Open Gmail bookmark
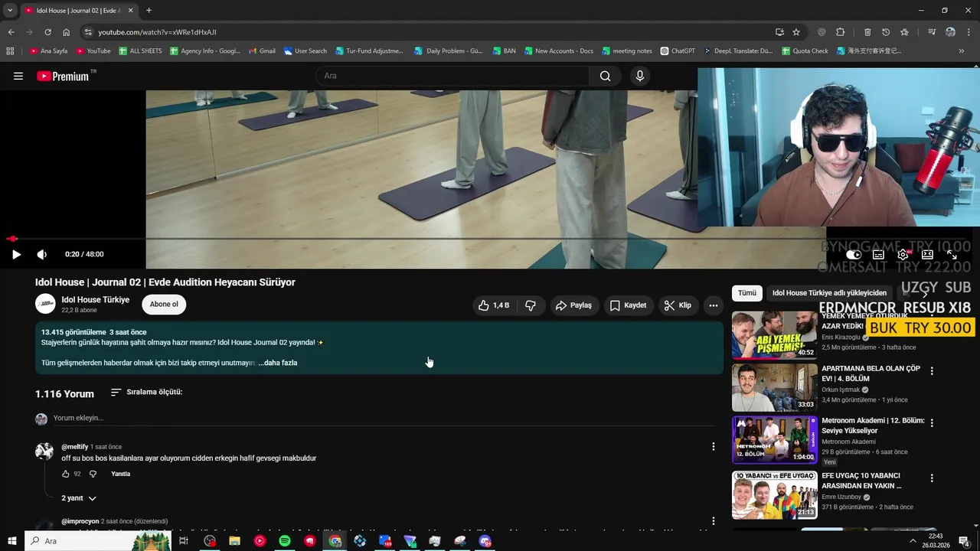The image size is (980, 551). pos(262,51)
